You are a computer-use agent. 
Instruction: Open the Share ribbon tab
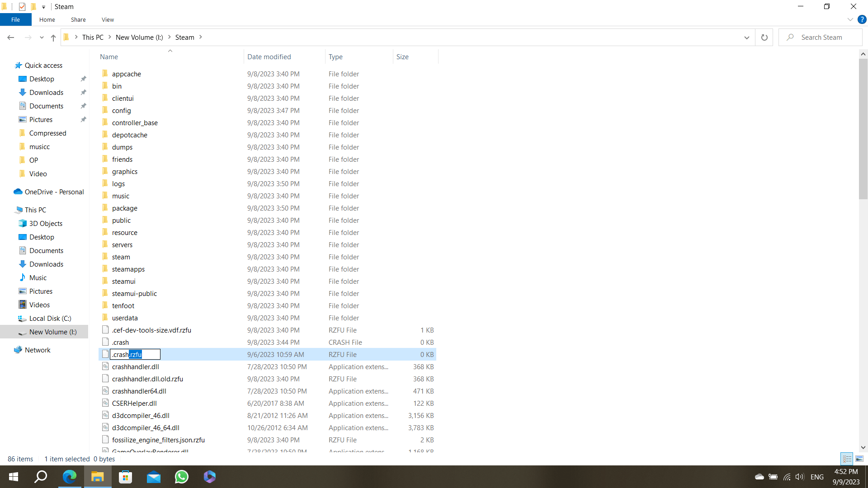point(78,19)
